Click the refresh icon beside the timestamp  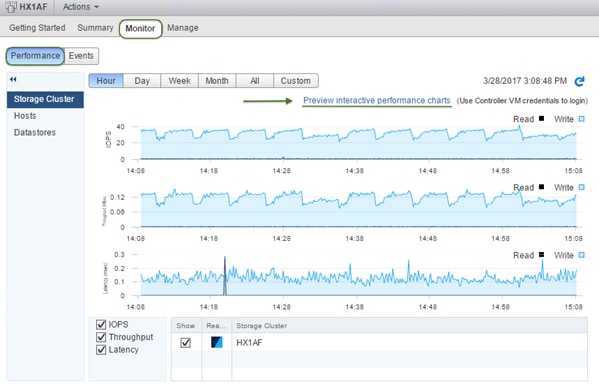pyautogui.click(x=580, y=81)
